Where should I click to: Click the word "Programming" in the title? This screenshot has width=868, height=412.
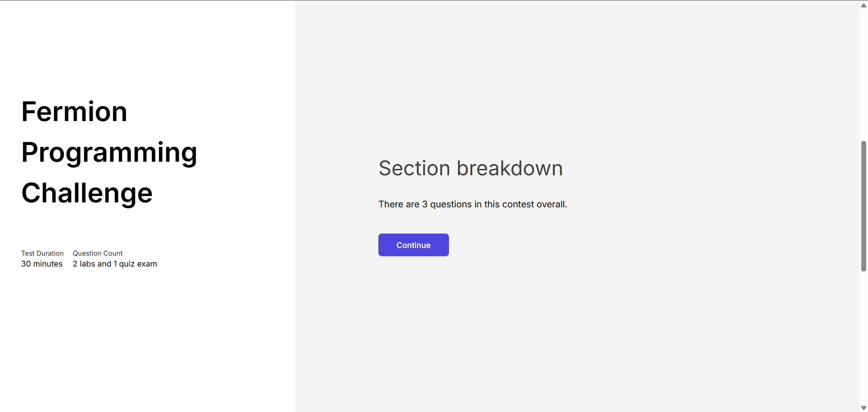109,152
